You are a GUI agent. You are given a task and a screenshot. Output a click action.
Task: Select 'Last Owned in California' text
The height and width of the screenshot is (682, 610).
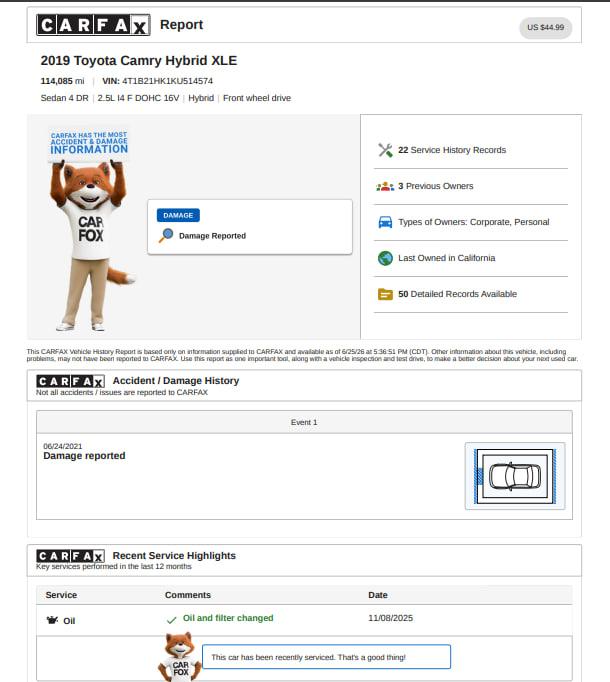pos(446,258)
